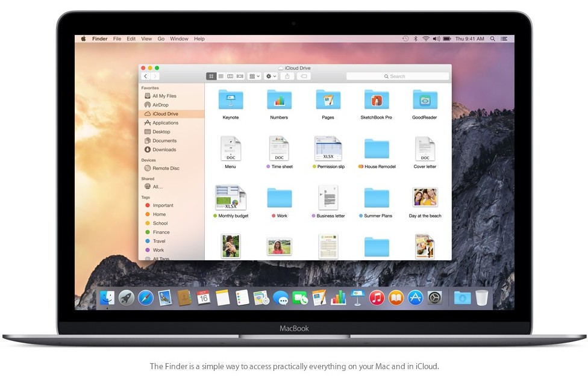588x383 pixels.
Task: Open Safari compass icon in Dock
Action: [146, 298]
